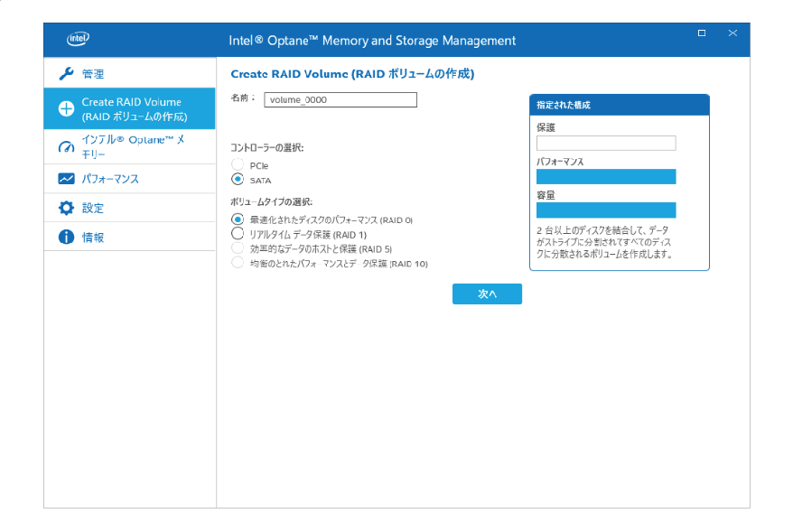Viewport: 793px width, 532px height.
Task: Choose the RAID 1 data protection option
Action: pyautogui.click(x=238, y=234)
